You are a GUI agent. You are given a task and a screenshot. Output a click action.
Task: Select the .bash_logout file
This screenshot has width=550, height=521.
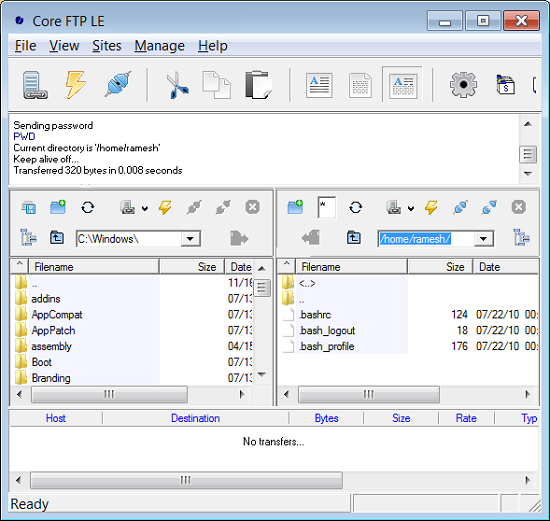coord(327,330)
